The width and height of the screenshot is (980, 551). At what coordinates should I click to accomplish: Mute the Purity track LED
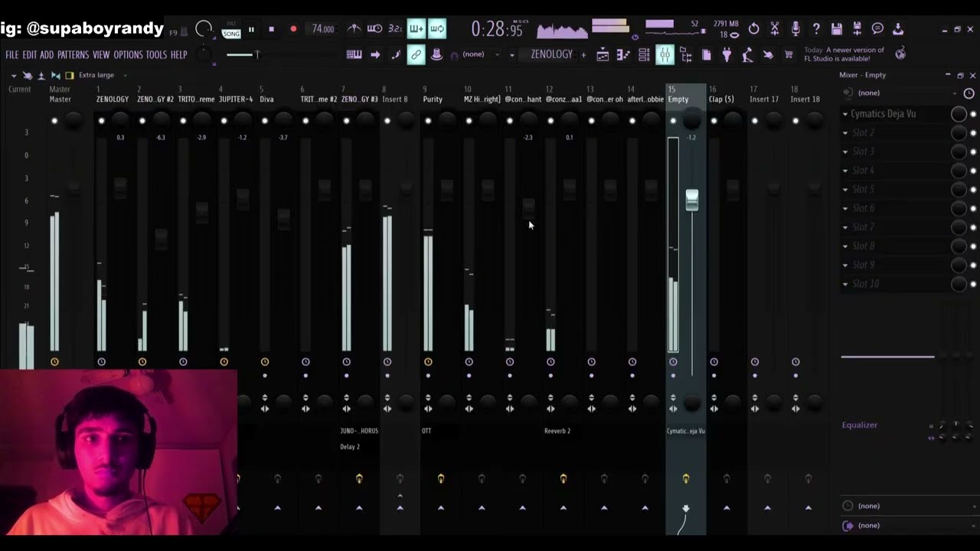[428, 121]
